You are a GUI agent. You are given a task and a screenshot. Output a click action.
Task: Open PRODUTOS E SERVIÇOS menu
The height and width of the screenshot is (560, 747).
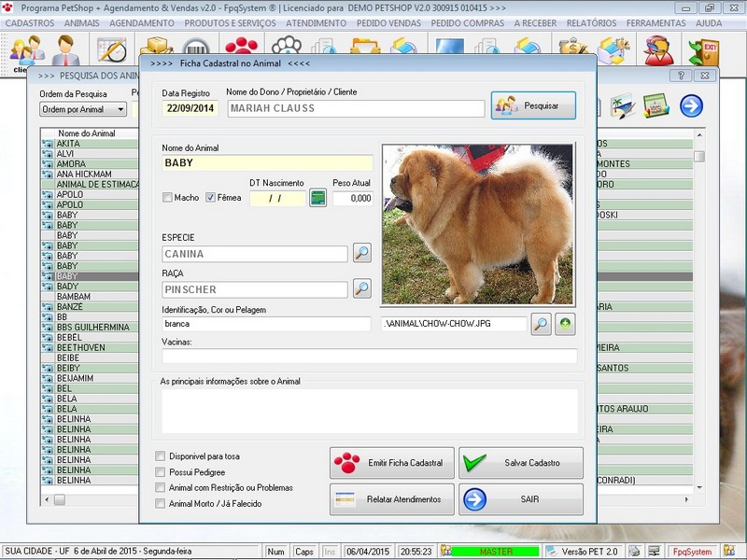(x=230, y=22)
